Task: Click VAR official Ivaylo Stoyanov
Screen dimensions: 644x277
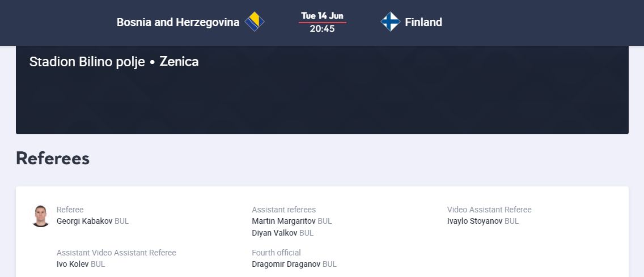Action: tap(474, 221)
